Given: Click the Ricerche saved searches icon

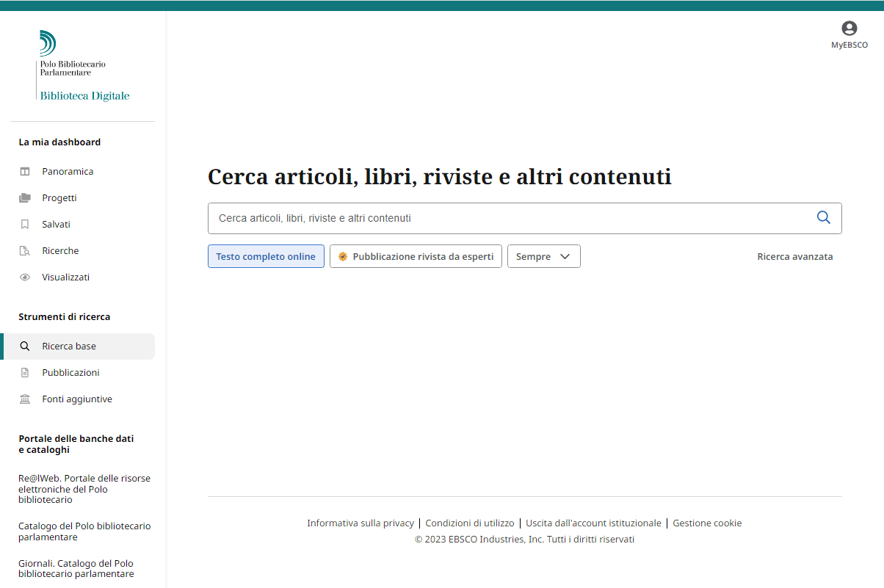Looking at the screenshot, I should pyautogui.click(x=25, y=251).
